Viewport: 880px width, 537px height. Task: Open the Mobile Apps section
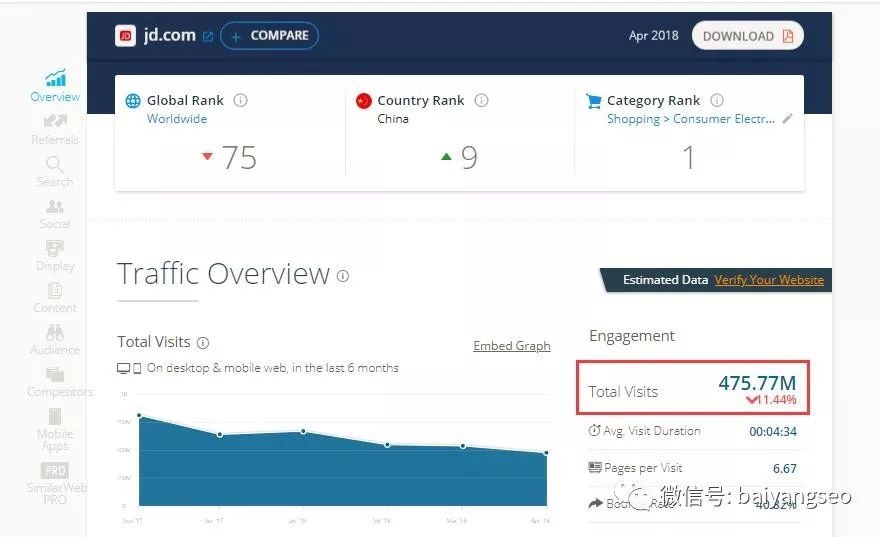click(x=55, y=430)
